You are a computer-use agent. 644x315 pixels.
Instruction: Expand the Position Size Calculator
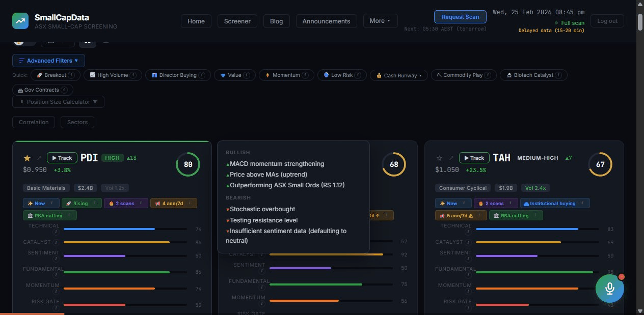click(58, 102)
